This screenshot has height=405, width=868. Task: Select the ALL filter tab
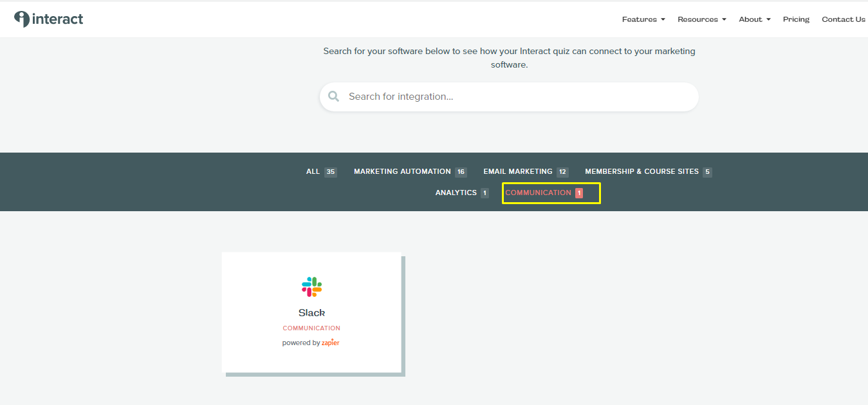(x=321, y=172)
